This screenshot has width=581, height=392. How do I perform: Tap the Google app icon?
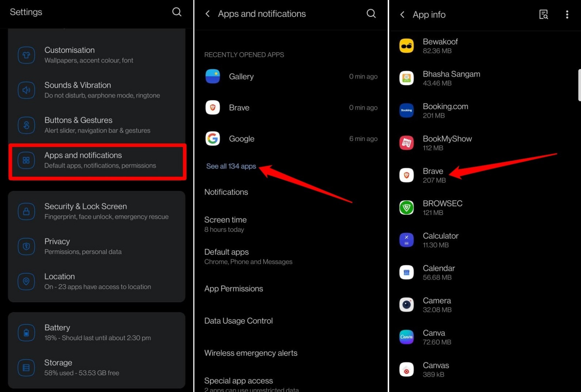(x=213, y=139)
